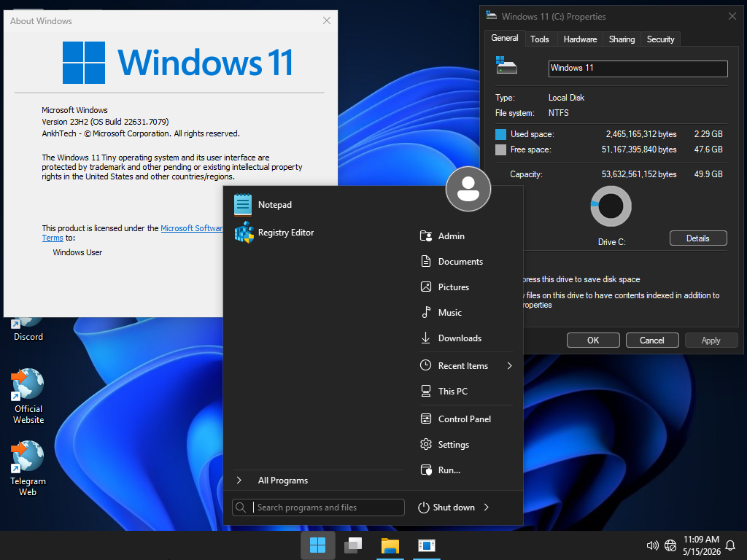Click the Free space gray color swatch
This screenshot has width=747, height=560.
[500, 149]
